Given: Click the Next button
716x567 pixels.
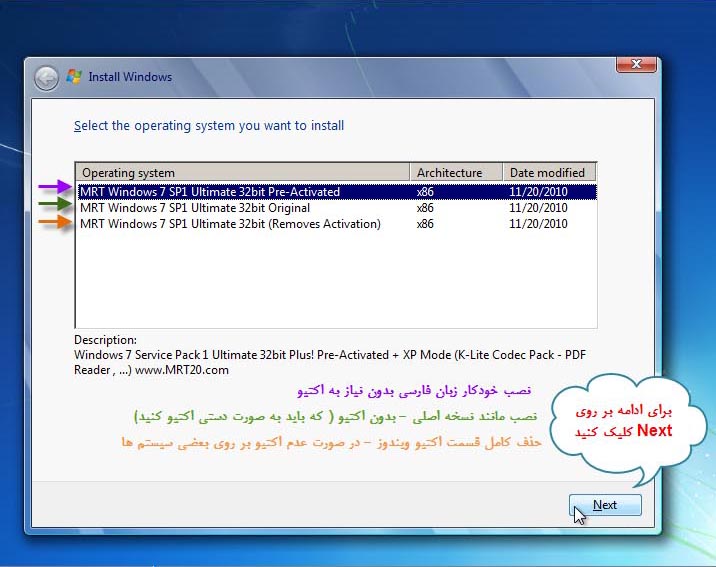Looking at the screenshot, I should pos(605,505).
